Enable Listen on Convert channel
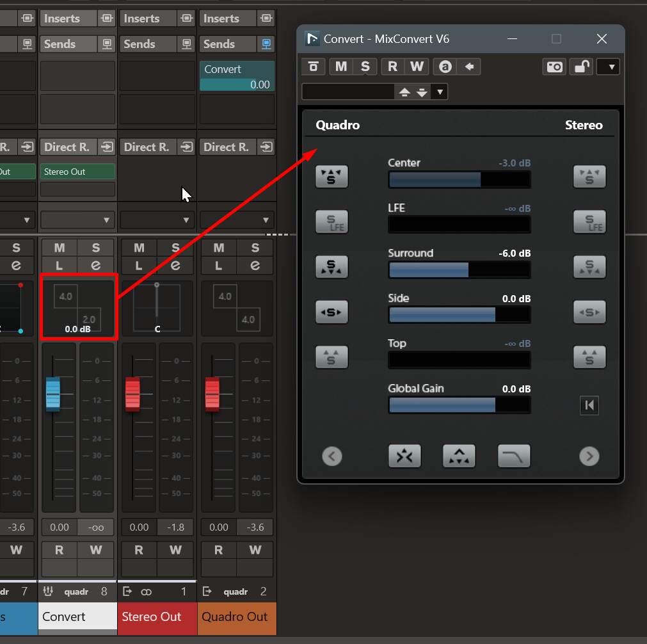This screenshot has width=647, height=644. coord(60,266)
